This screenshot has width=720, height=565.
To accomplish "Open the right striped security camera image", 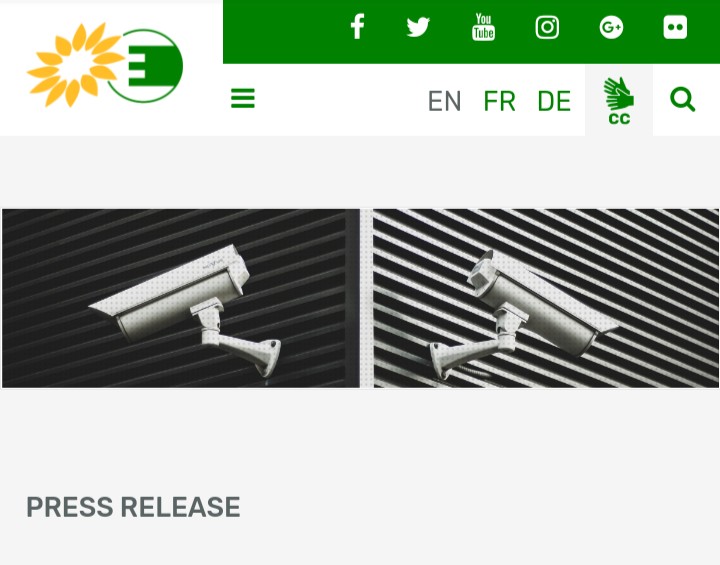I will point(546,298).
